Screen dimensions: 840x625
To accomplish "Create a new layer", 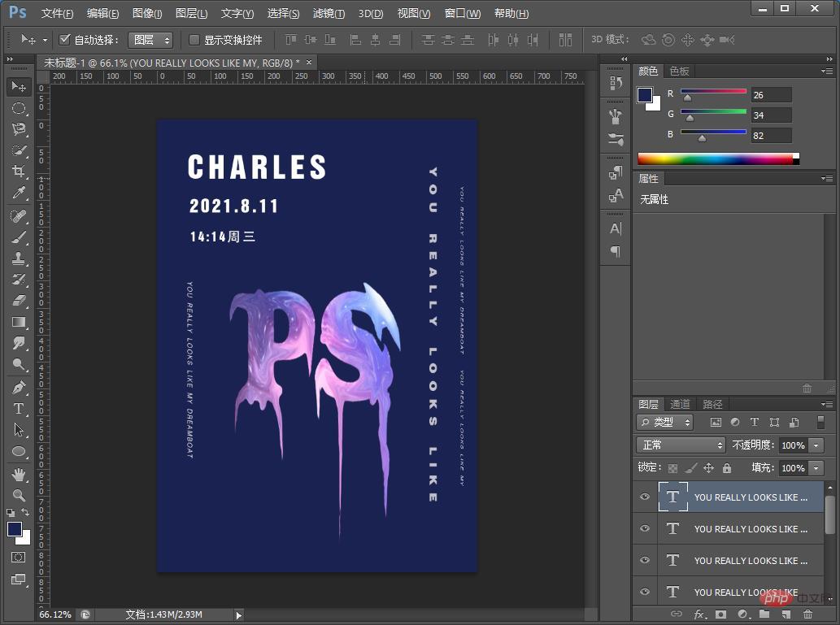I will (786, 614).
